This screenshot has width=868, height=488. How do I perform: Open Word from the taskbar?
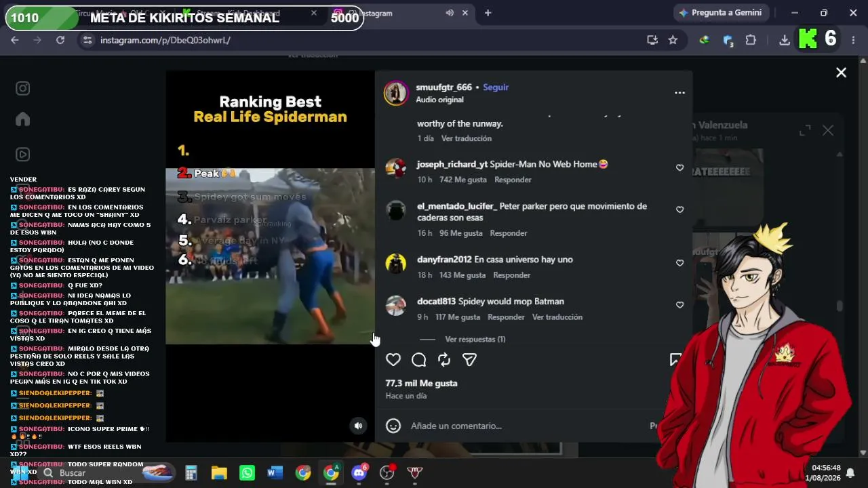[275, 472]
